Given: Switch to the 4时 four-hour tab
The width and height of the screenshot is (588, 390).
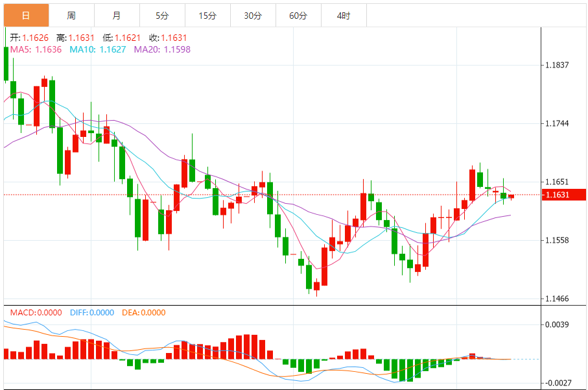Looking at the screenshot, I should 344,15.
